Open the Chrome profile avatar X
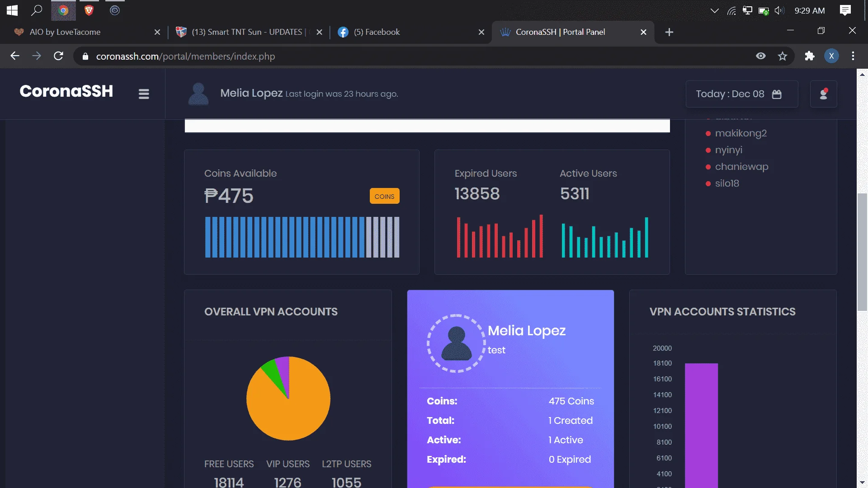 pyautogui.click(x=831, y=56)
